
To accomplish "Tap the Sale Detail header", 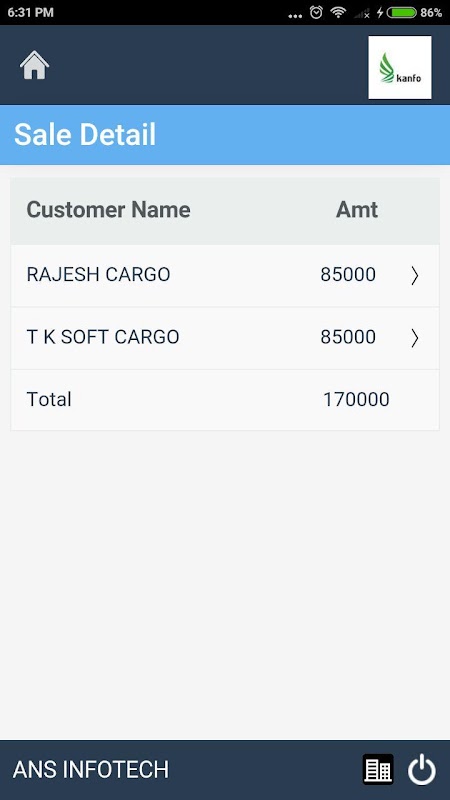I will 85,135.
